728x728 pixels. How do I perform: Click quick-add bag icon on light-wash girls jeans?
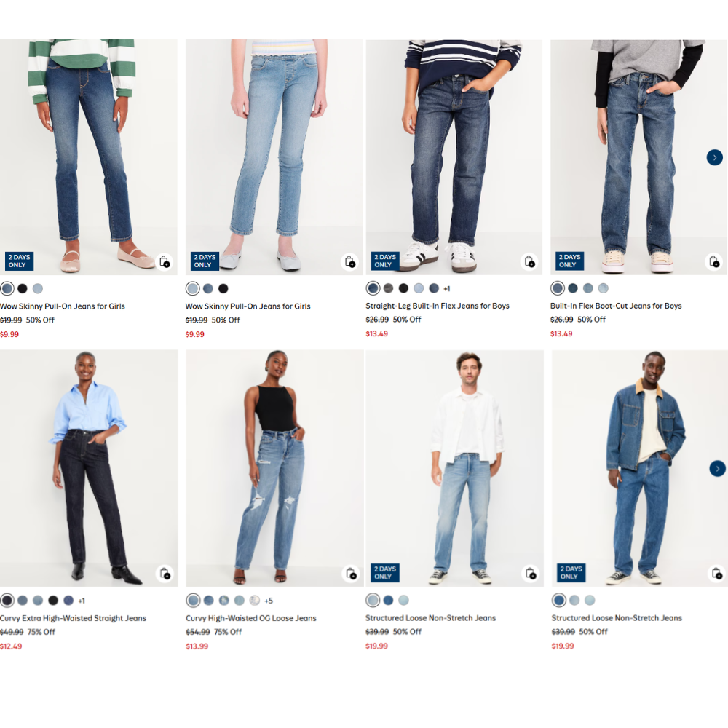click(x=350, y=262)
